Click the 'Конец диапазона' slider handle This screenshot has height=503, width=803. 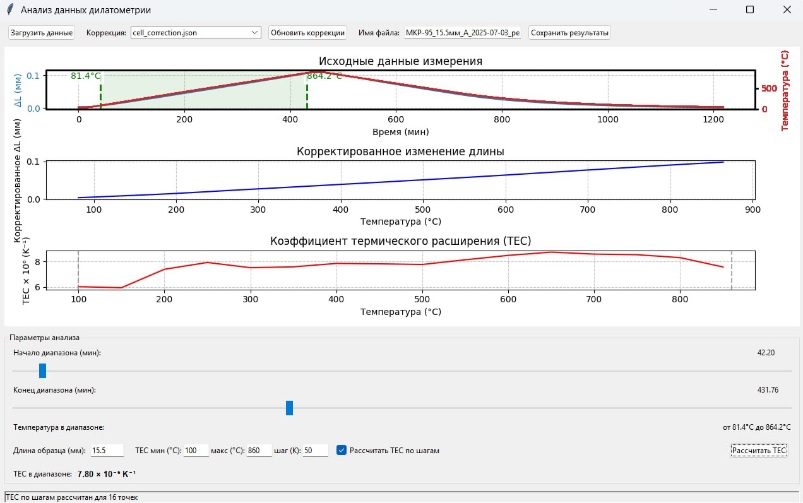pyautogui.click(x=289, y=407)
